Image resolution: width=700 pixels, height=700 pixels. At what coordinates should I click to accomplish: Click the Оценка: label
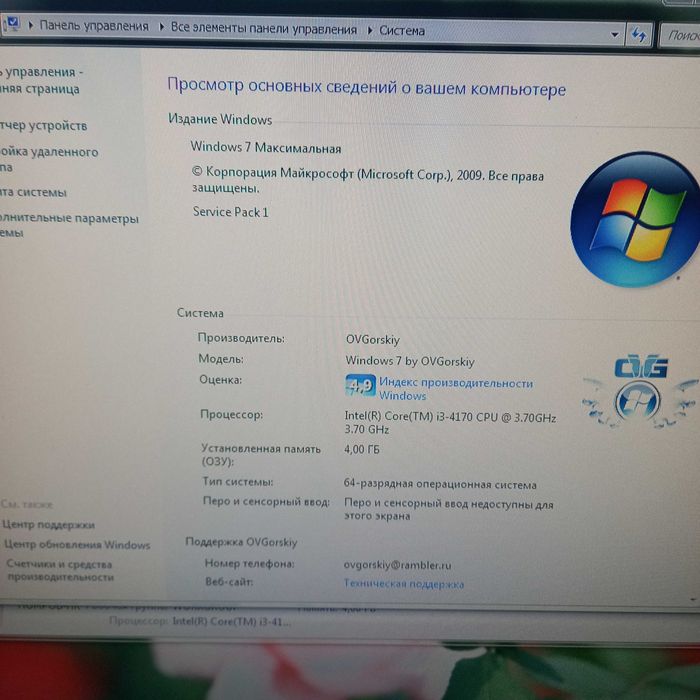pos(221,379)
